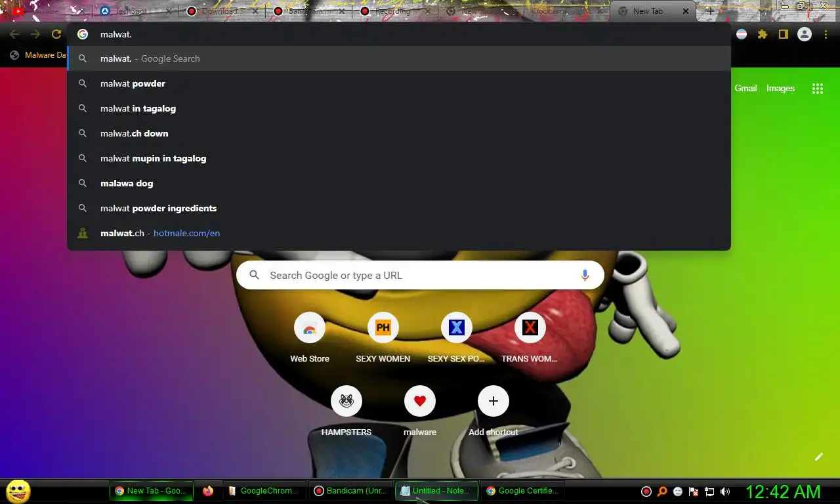The height and width of the screenshot is (504, 840).
Task: Open the malware heart shortcut
Action: tap(420, 401)
